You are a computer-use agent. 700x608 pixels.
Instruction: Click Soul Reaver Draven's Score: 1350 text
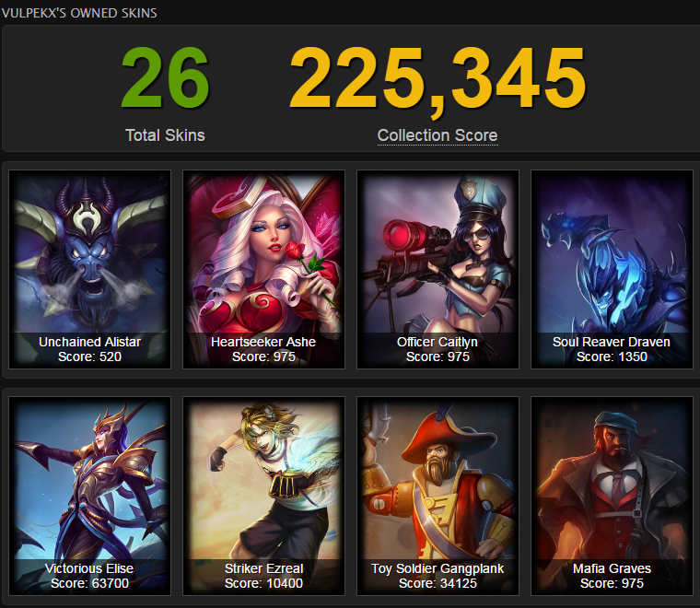click(612, 357)
